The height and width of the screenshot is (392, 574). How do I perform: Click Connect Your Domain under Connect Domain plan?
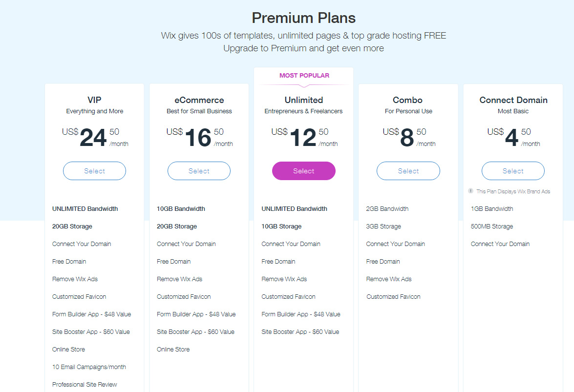[x=500, y=244]
